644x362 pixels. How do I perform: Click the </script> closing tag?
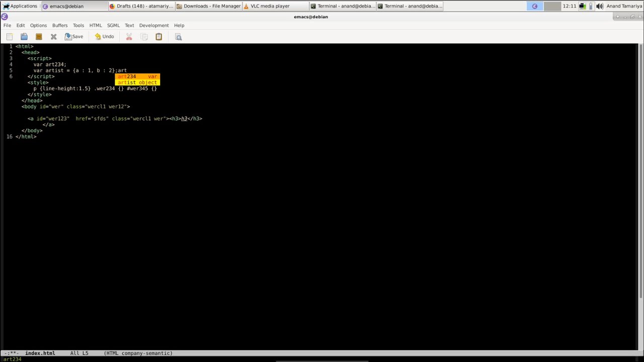tap(41, 76)
